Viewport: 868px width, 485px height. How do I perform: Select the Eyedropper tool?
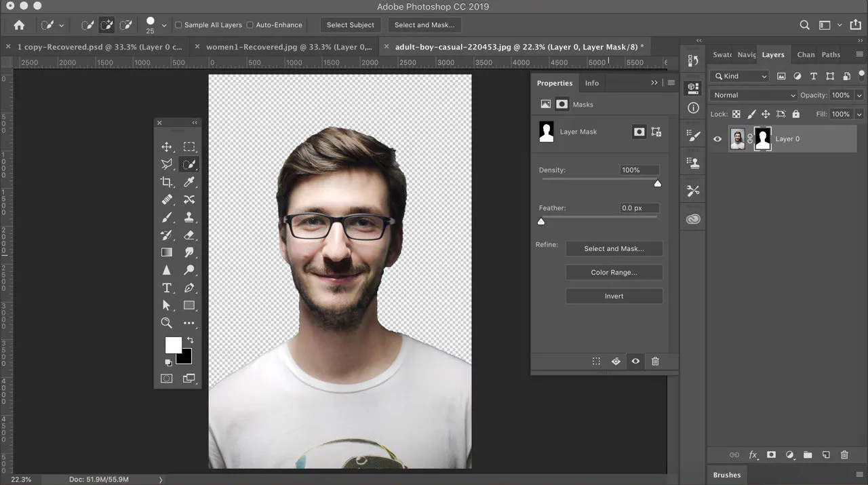189,182
